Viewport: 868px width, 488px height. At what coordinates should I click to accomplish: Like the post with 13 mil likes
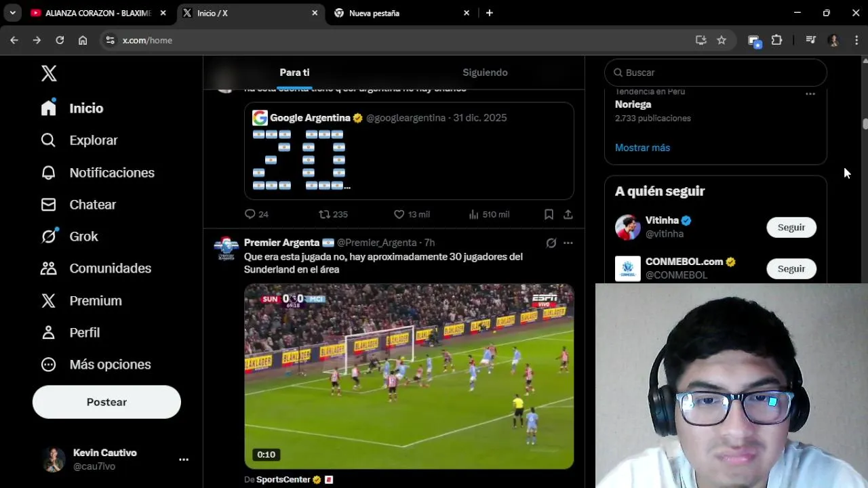click(412, 214)
